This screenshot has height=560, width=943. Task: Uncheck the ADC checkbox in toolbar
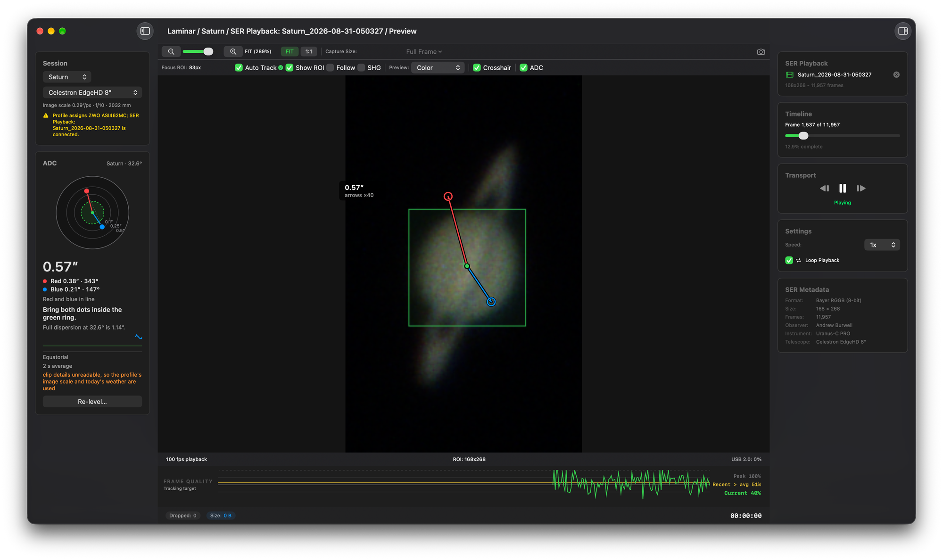[523, 68]
